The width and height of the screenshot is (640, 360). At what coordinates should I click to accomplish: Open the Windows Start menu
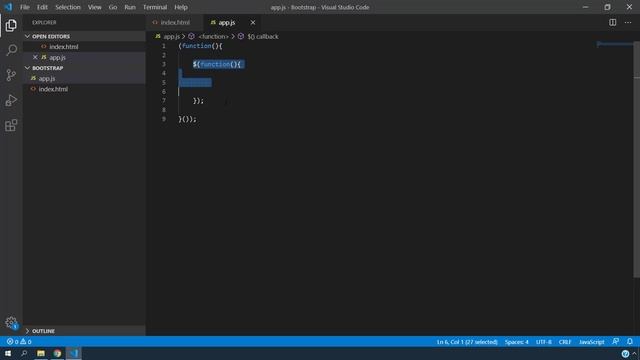8,353
